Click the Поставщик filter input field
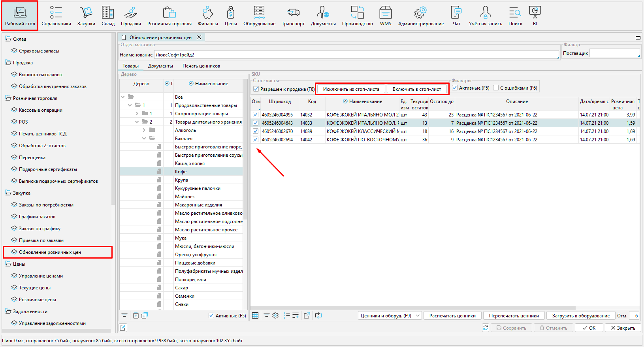 coord(614,53)
